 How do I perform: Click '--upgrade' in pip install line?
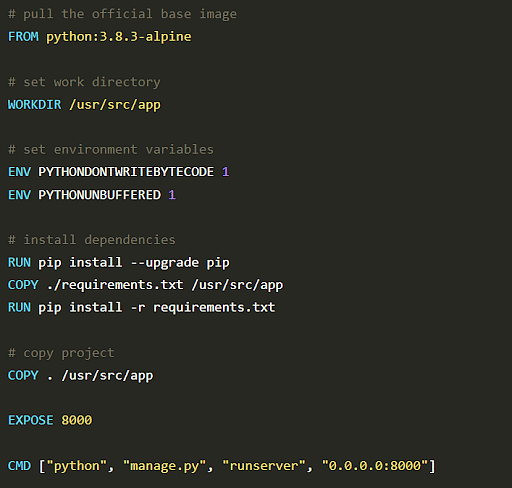pos(165,263)
